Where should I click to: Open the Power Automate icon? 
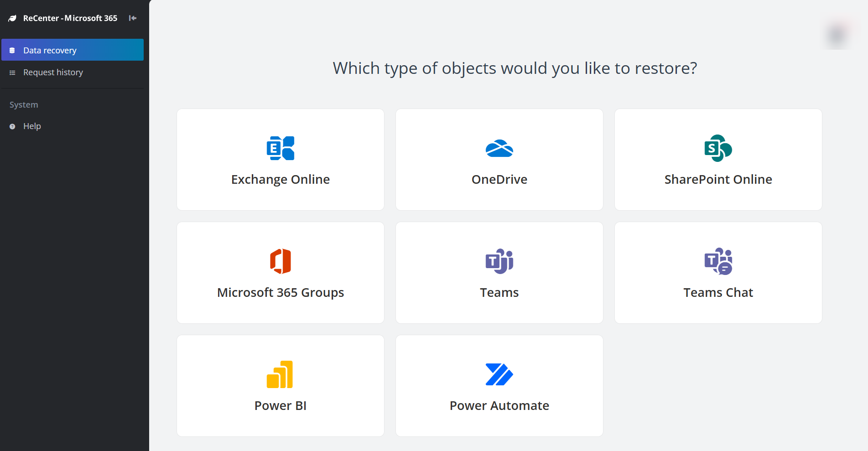(x=499, y=374)
